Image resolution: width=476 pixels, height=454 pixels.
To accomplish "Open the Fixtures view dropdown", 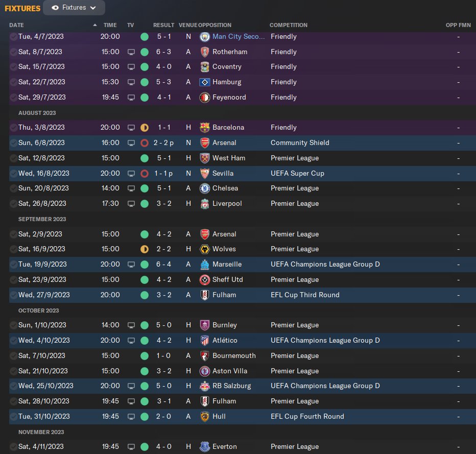I will click(x=74, y=8).
